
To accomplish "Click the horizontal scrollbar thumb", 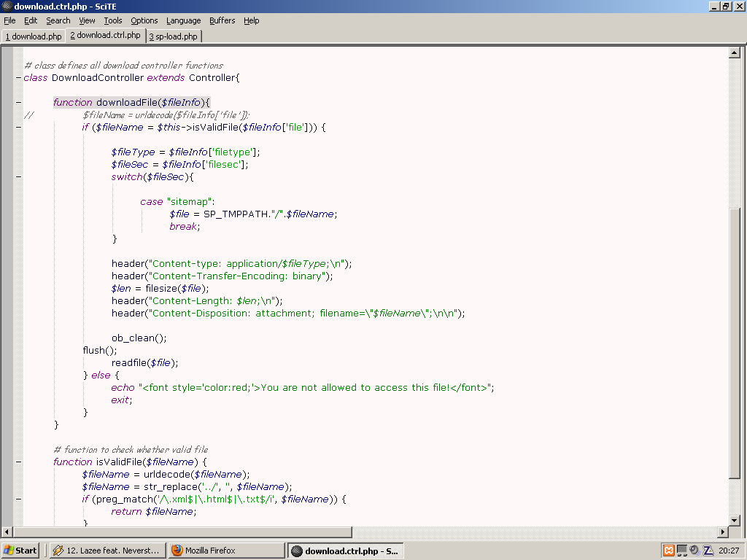I will pyautogui.click(x=182, y=532).
